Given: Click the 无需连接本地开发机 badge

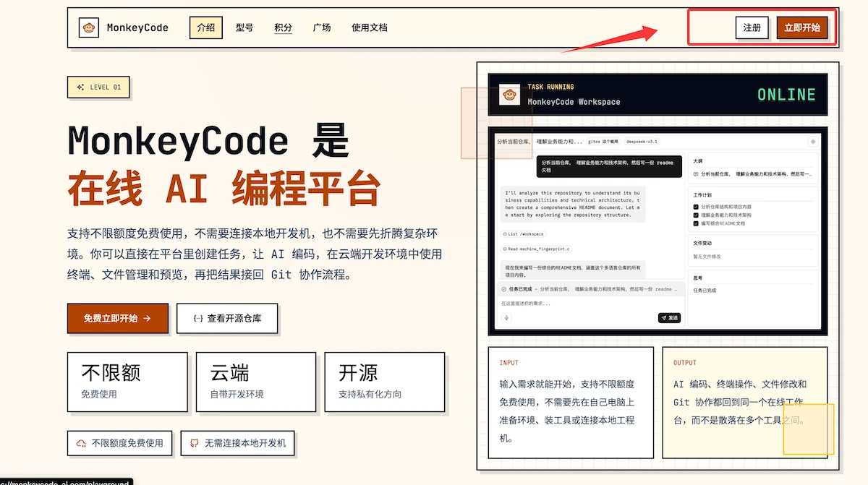Looking at the screenshot, I should [x=238, y=443].
